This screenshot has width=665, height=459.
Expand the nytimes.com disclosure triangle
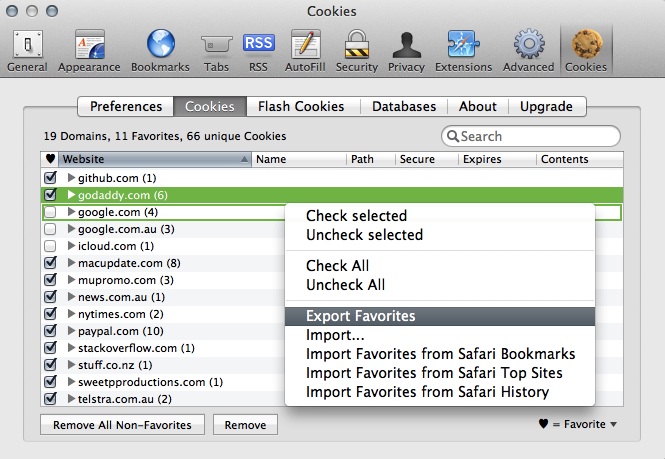point(71,314)
